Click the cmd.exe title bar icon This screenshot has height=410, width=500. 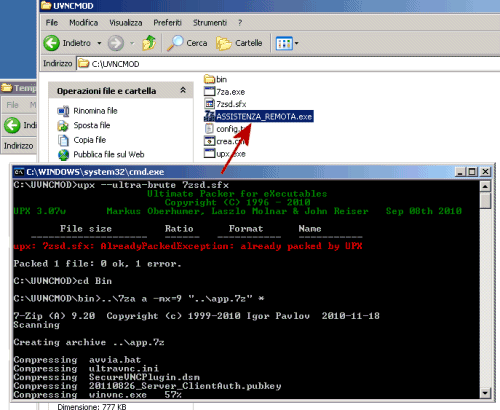(19, 172)
